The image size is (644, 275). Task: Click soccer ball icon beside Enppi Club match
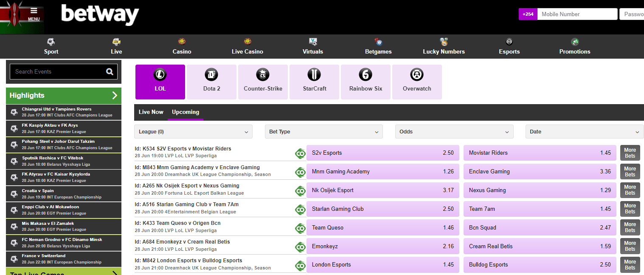pyautogui.click(x=14, y=210)
